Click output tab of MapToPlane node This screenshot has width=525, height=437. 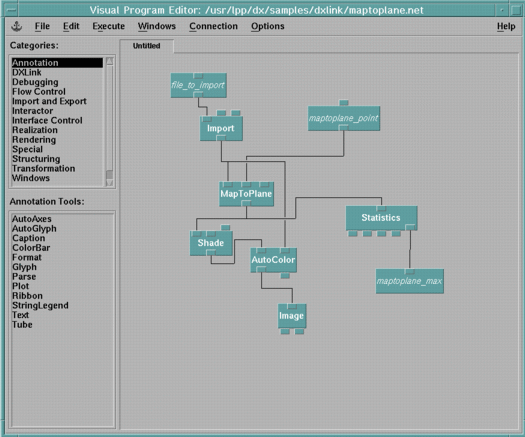click(246, 203)
